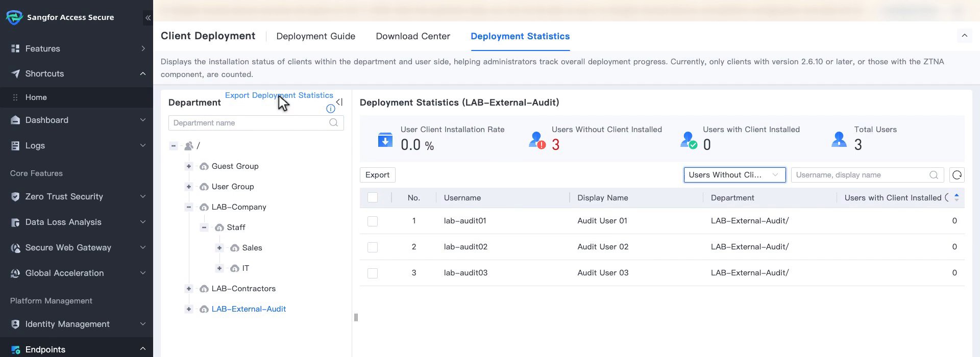Select the Deployment Statistics tab

[520, 36]
